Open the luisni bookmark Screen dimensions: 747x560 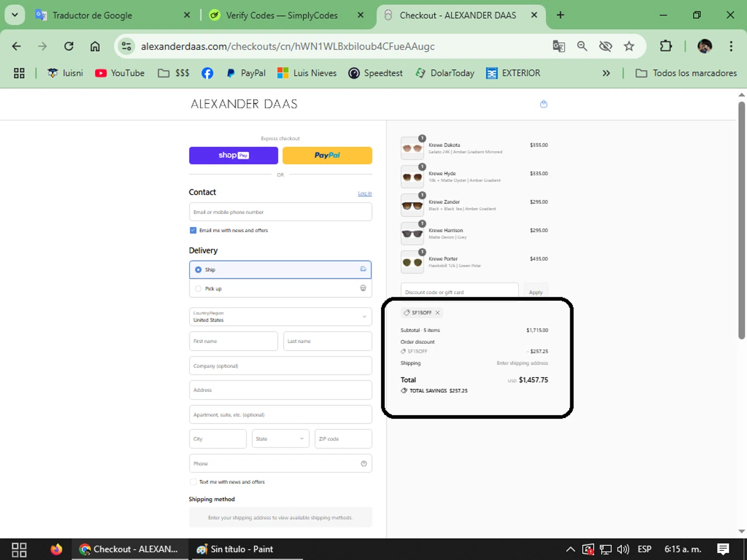pos(65,73)
